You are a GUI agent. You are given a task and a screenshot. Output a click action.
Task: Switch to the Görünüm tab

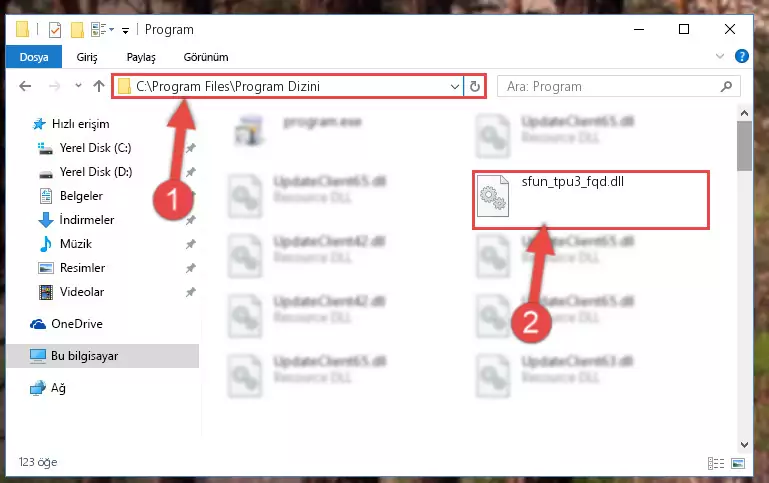(206, 57)
